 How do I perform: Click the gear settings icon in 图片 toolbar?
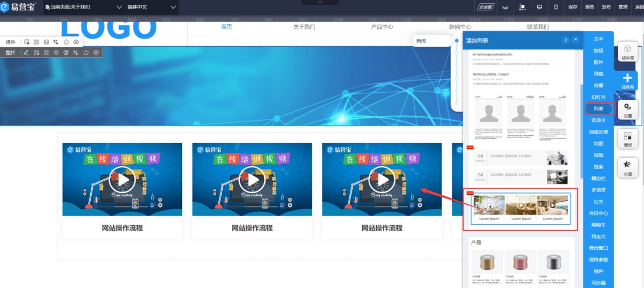[56, 53]
